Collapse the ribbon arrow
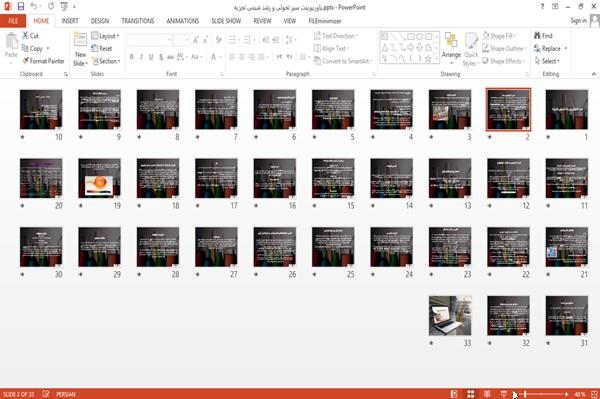The height and width of the screenshot is (399, 600). coord(593,74)
